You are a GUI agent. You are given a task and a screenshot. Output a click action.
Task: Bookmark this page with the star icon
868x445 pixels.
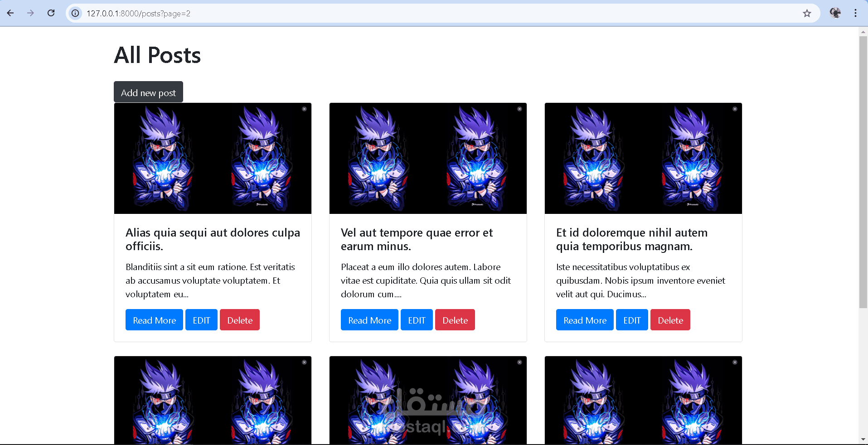[807, 13]
